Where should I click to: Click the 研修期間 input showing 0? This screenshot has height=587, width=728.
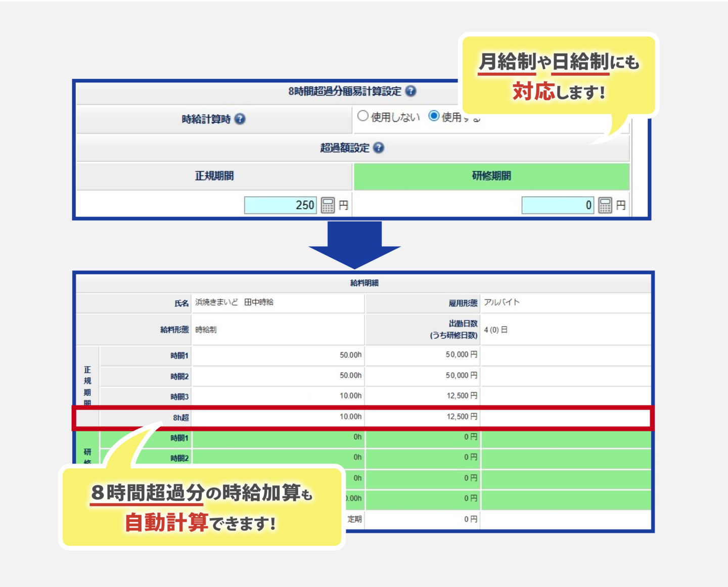557,205
